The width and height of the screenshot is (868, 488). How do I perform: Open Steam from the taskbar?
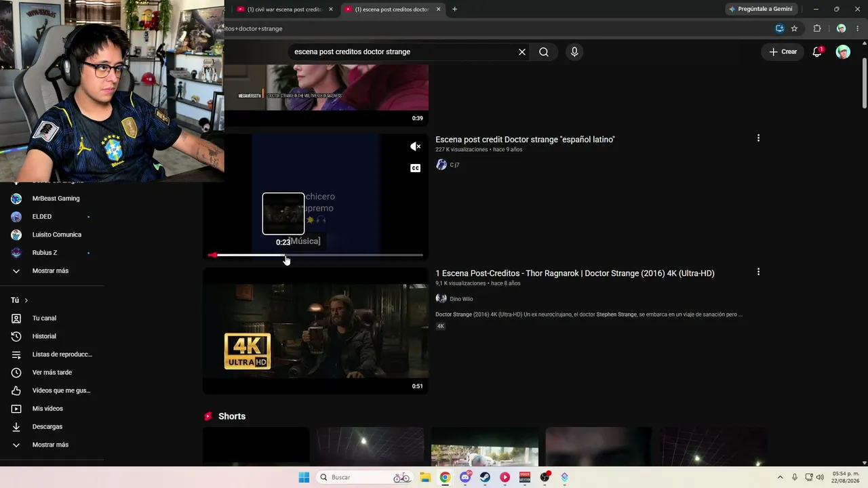485,477
